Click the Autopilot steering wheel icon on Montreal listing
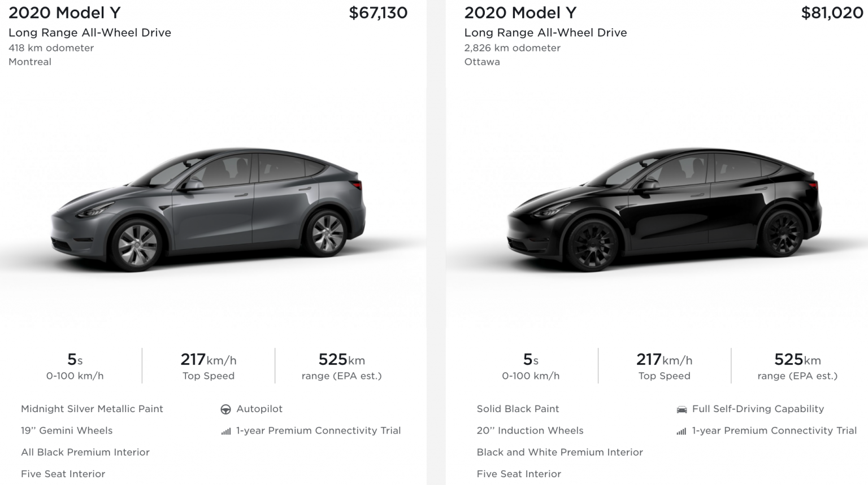The height and width of the screenshot is (485, 868). click(x=227, y=409)
